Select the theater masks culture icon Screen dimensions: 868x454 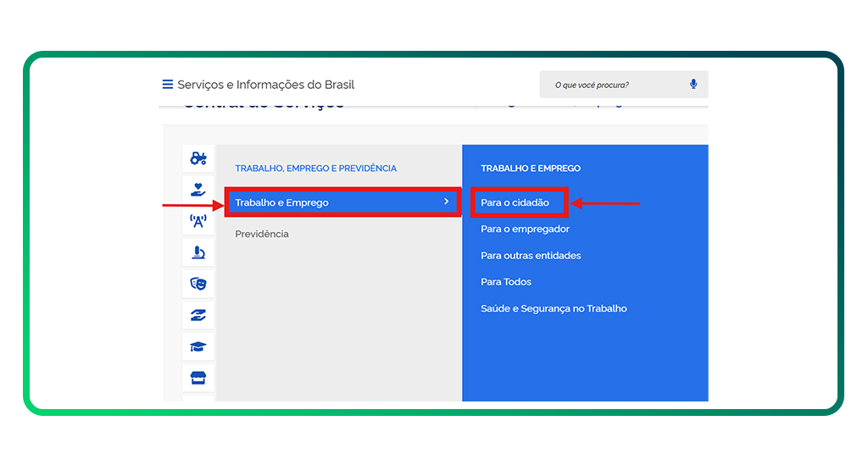(198, 283)
